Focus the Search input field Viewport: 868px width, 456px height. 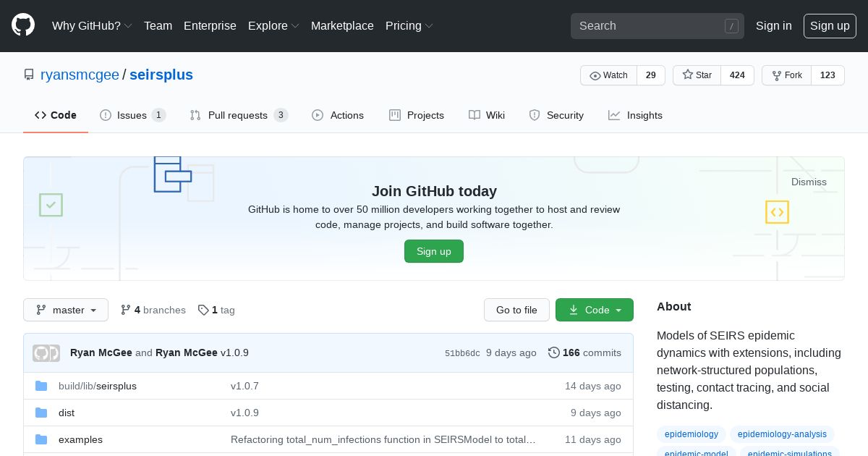658,25
